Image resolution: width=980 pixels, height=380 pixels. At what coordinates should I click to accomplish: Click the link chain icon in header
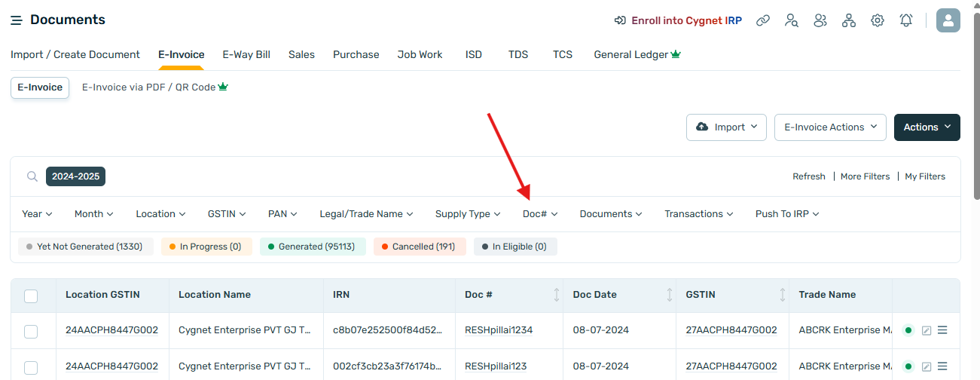click(x=763, y=20)
